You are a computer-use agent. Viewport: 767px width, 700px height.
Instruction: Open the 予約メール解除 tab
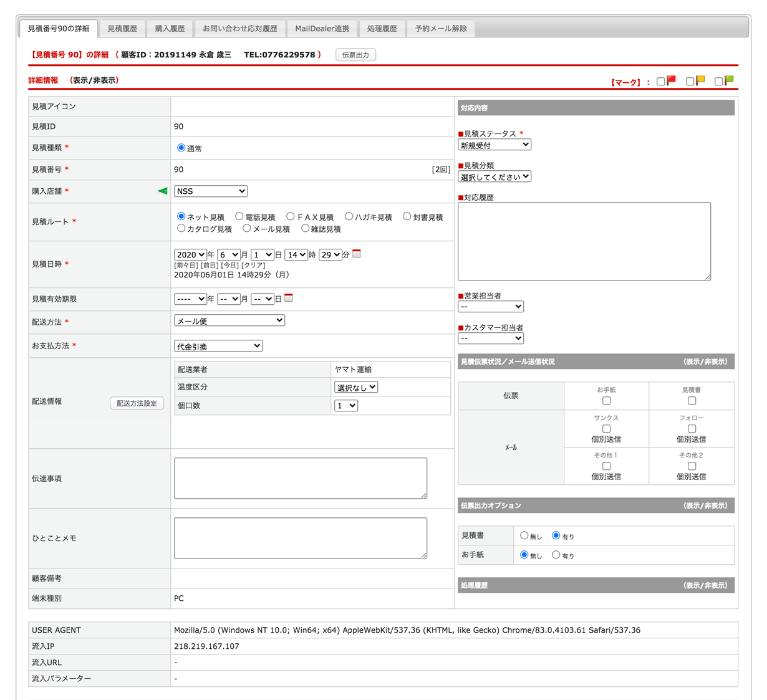(x=441, y=29)
